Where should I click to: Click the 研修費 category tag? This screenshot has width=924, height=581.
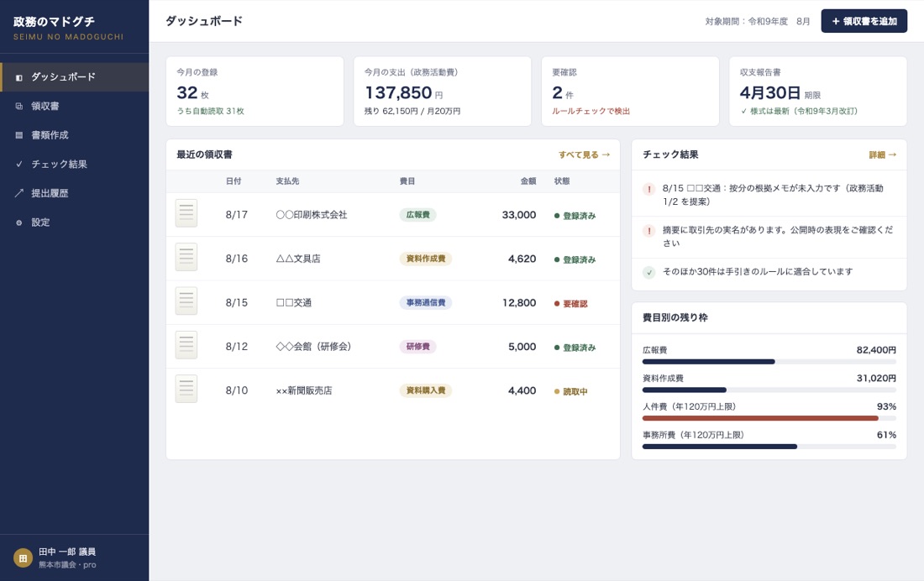pyautogui.click(x=417, y=347)
